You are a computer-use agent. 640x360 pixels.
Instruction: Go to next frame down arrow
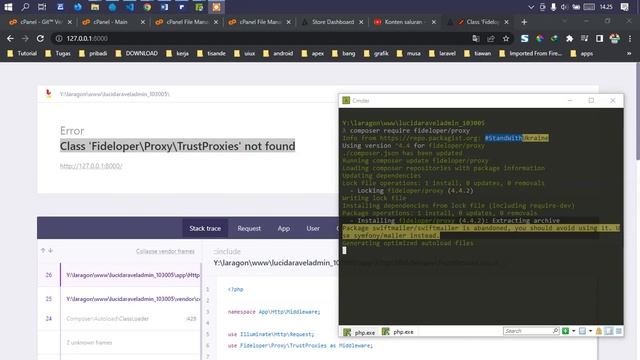click(x=51, y=250)
